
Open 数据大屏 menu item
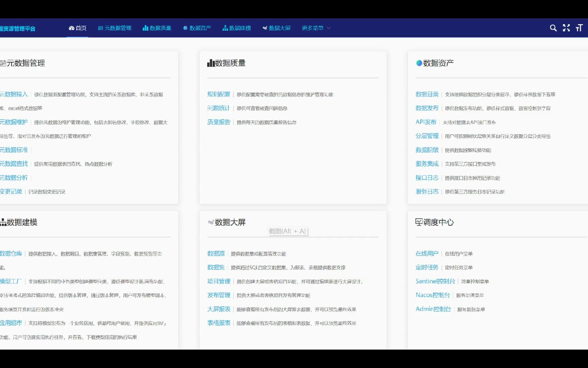coord(277,28)
